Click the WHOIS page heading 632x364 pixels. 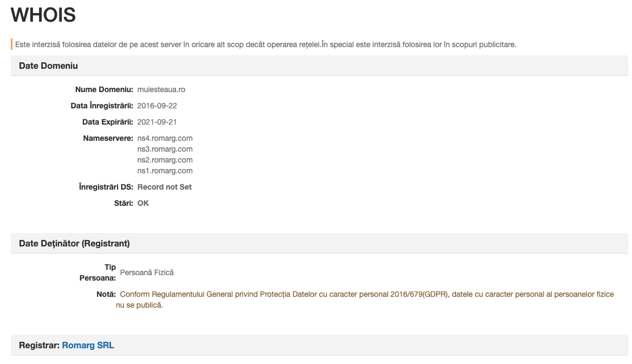43,15
